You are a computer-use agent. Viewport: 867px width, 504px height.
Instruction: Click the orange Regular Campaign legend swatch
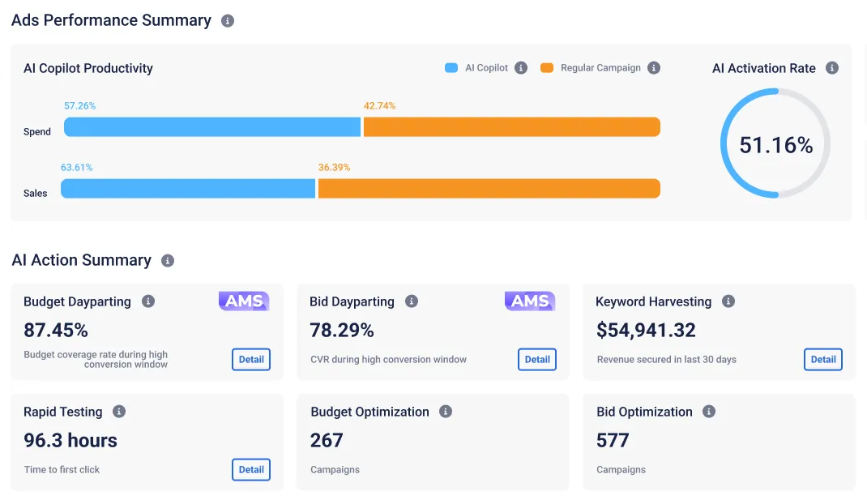click(x=547, y=68)
